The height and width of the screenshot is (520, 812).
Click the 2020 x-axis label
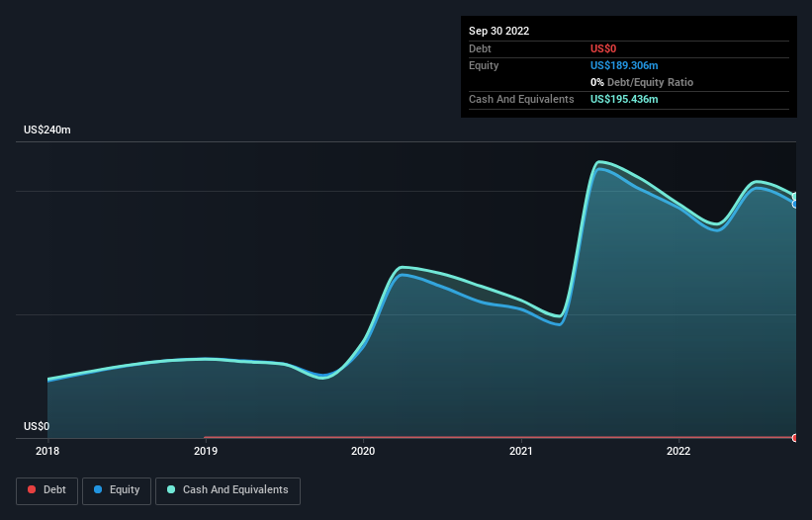[x=363, y=451]
